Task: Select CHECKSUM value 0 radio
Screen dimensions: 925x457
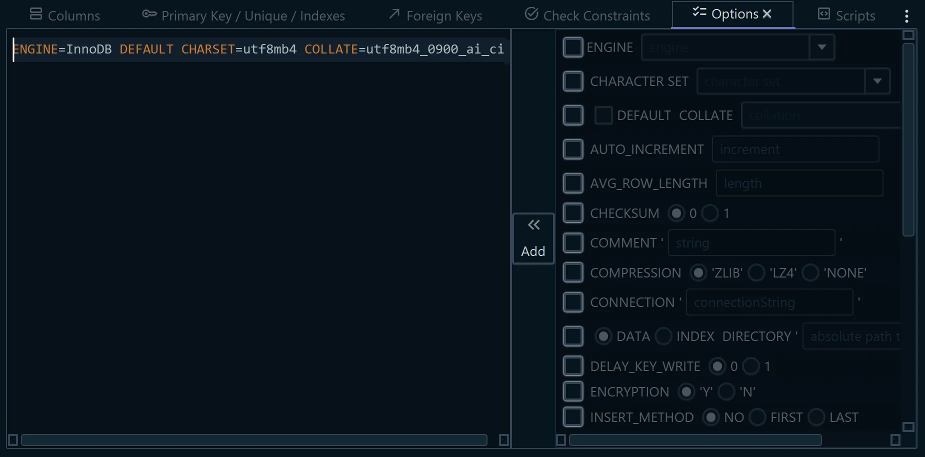Action: pos(677,213)
